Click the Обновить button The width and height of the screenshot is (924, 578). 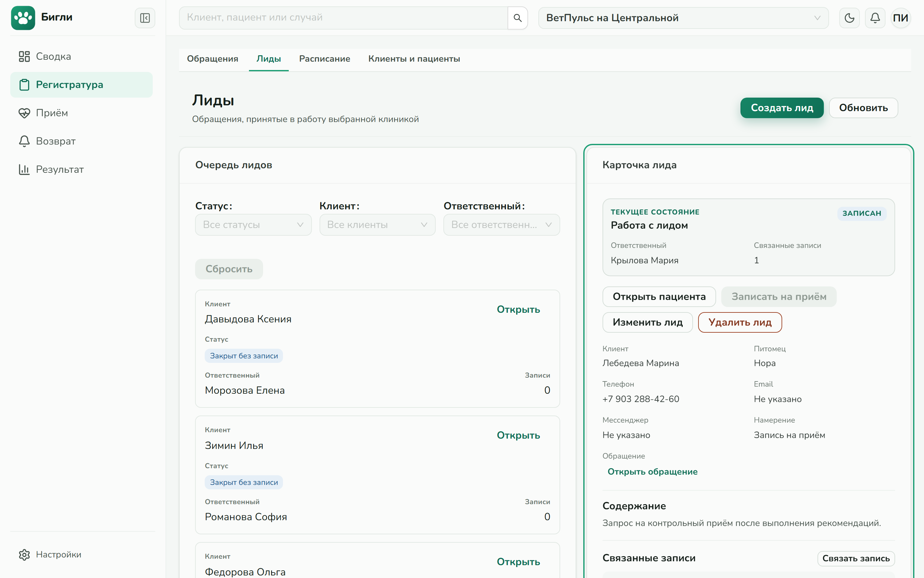point(863,108)
